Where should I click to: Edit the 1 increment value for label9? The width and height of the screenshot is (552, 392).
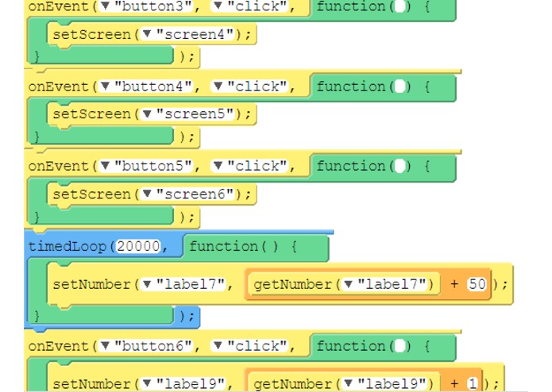[x=473, y=383]
